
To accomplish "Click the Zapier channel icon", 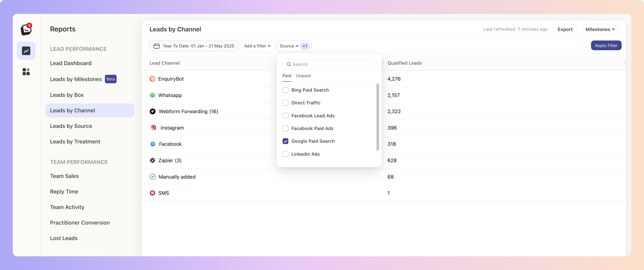I will point(152,160).
